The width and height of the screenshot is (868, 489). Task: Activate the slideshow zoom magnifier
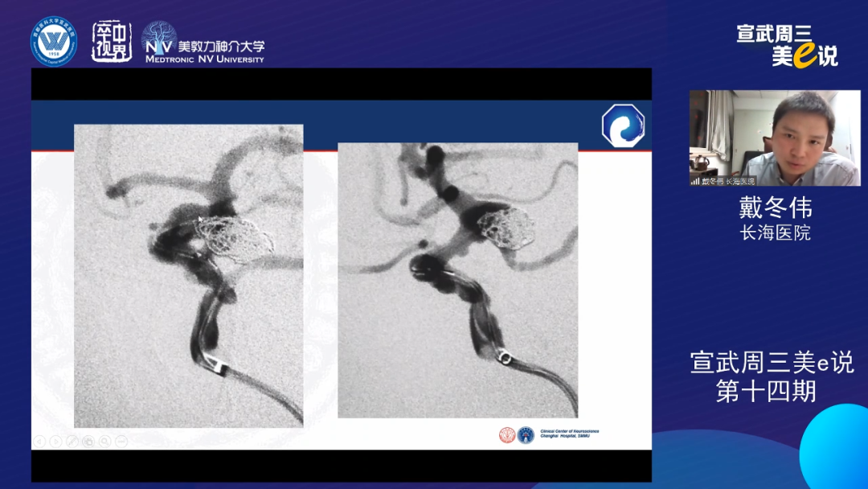point(104,442)
